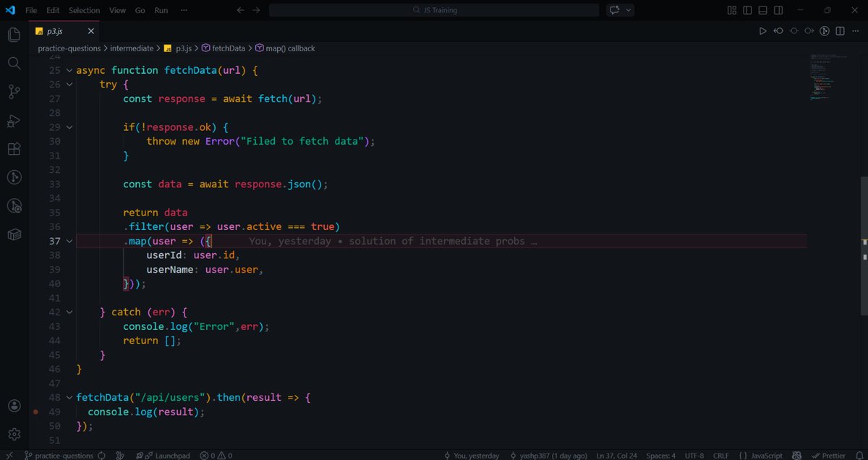868x460 pixels.
Task: Collapse the if block fold at line 29
Action: click(x=69, y=127)
